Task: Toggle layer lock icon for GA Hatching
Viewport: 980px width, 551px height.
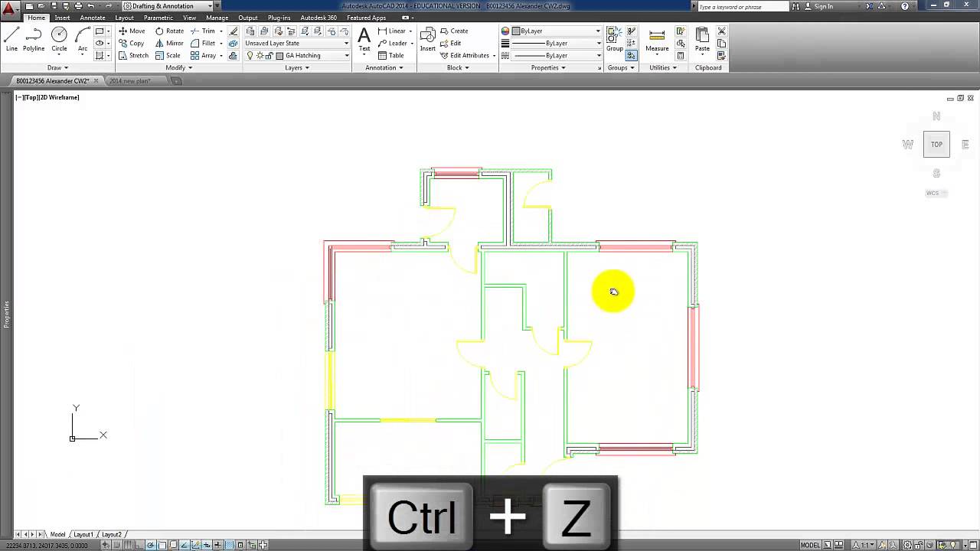Action: tap(269, 56)
